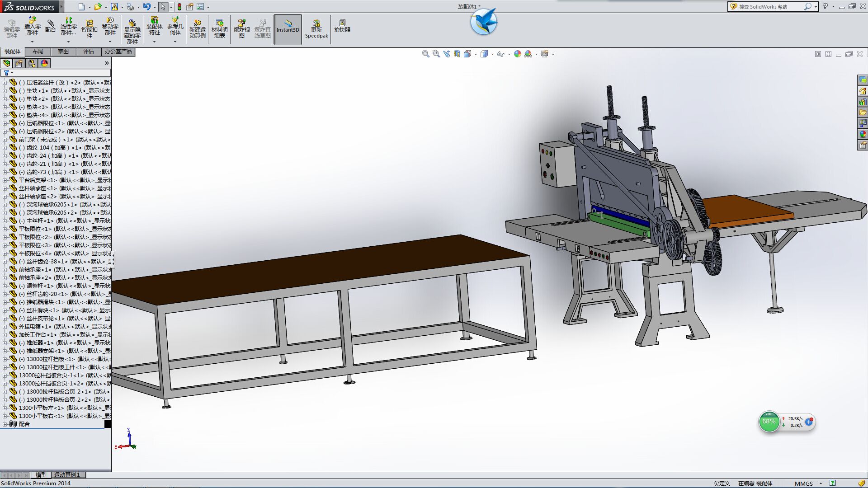
Task: Switch to the 运动算例1 tab
Action: (66, 475)
